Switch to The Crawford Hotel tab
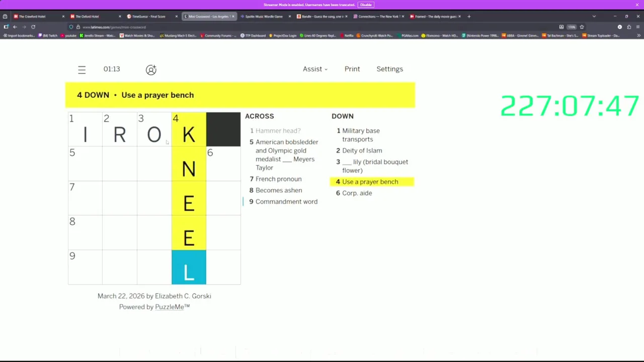Viewport: 644px width, 362px height. 38,17
